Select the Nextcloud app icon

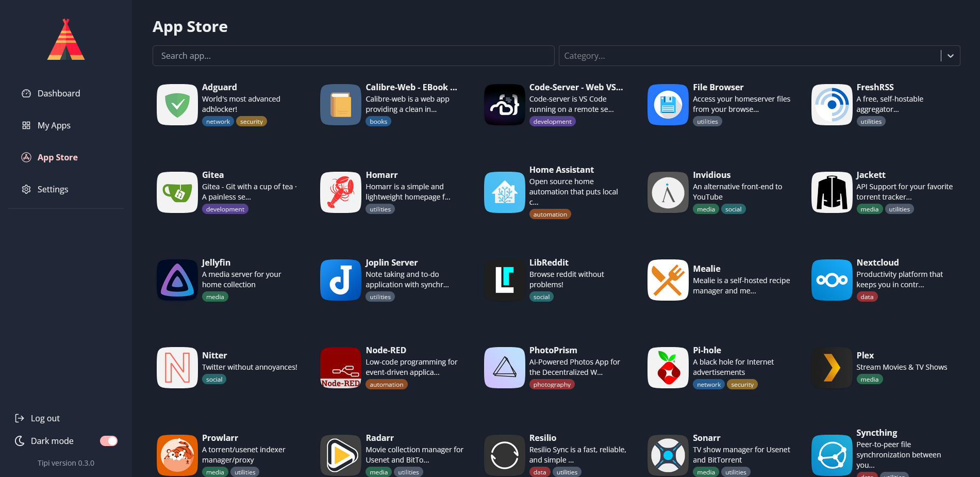[x=832, y=280]
